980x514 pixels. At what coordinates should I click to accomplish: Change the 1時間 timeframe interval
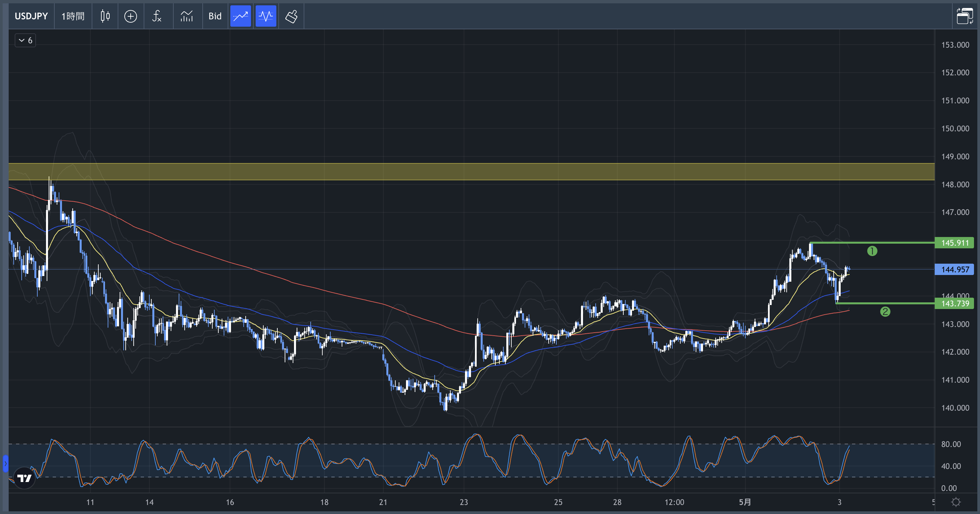click(73, 16)
